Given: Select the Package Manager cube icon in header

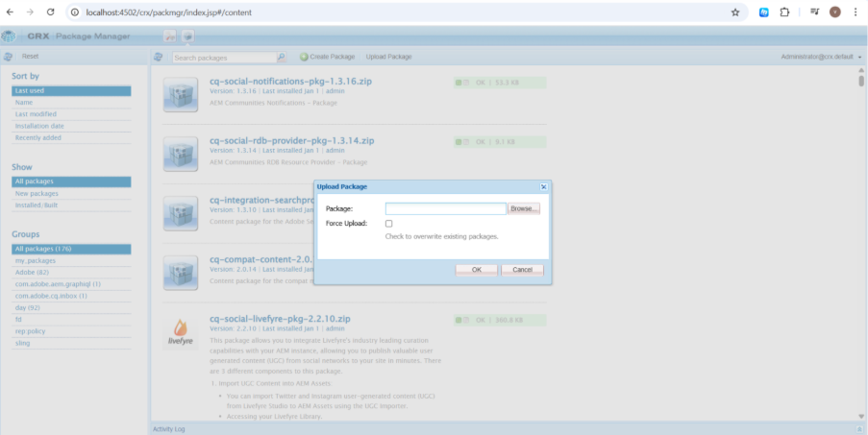Looking at the screenshot, I should pos(187,36).
